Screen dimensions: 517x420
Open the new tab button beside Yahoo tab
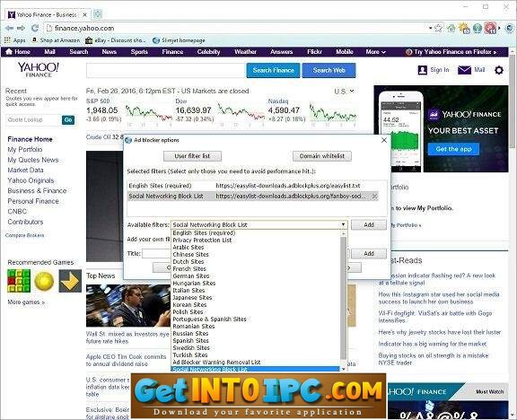[97, 14]
